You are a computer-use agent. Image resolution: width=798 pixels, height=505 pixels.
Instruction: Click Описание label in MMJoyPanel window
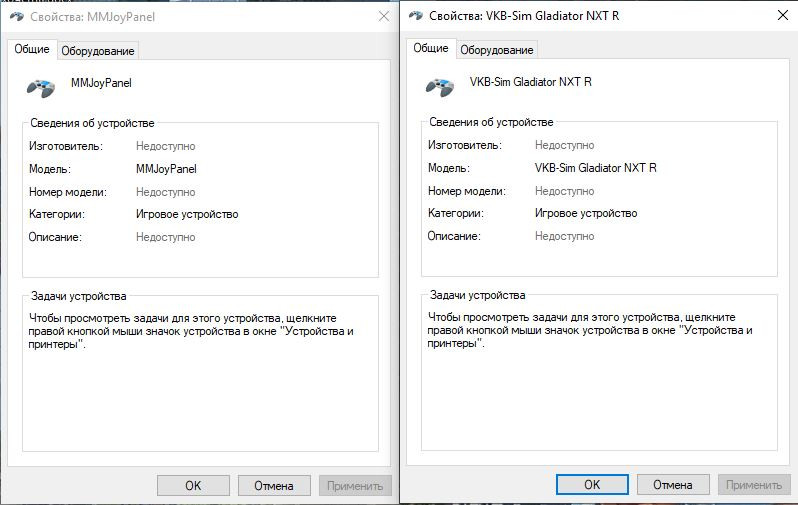55,237
